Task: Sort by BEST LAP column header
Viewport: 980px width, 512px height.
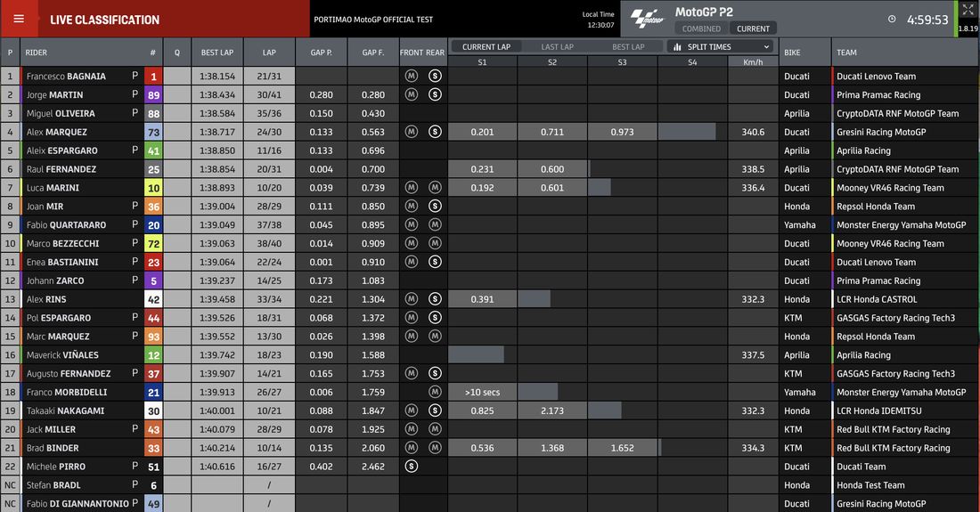Action: [216, 53]
